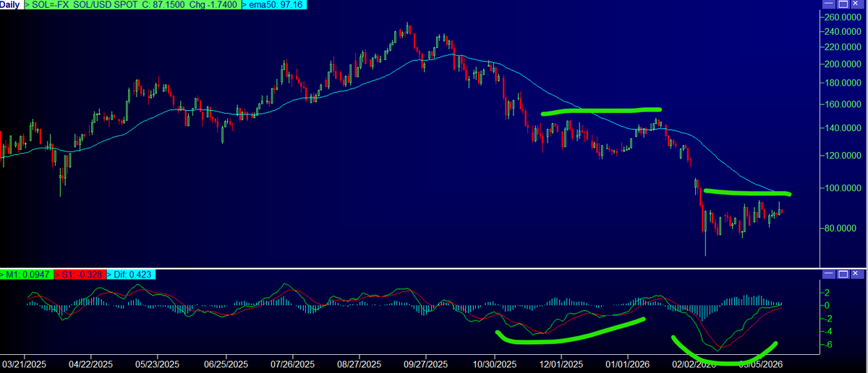Click the 01/01/2026 date axis label

pos(627,364)
